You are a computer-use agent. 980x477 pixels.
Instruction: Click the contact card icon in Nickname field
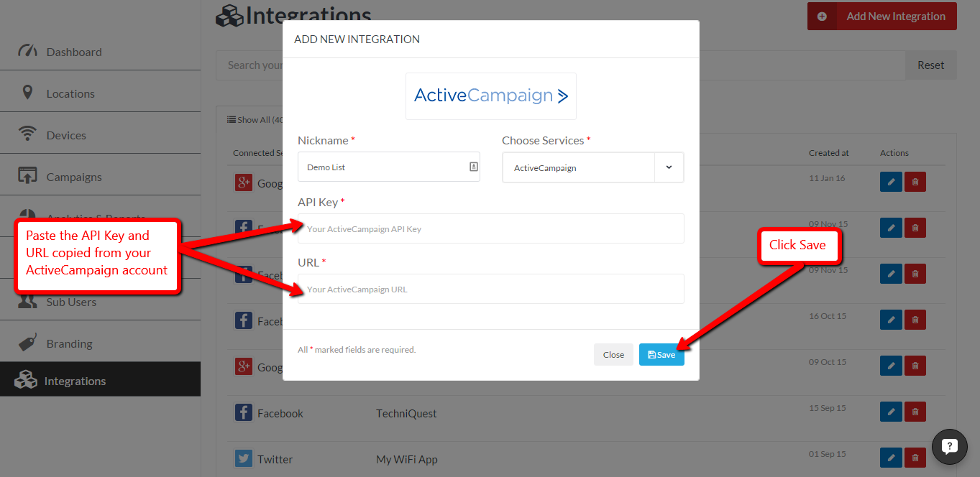coord(473,167)
